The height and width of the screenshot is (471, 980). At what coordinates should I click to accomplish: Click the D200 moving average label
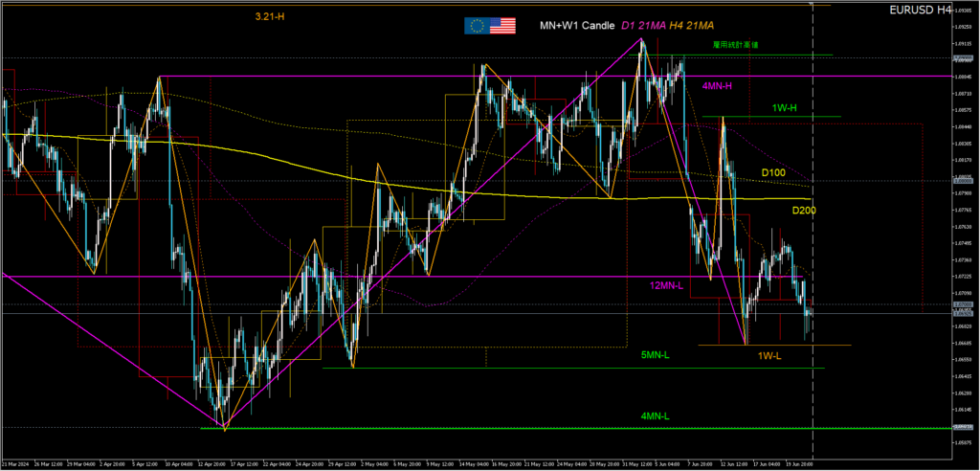[x=804, y=210]
